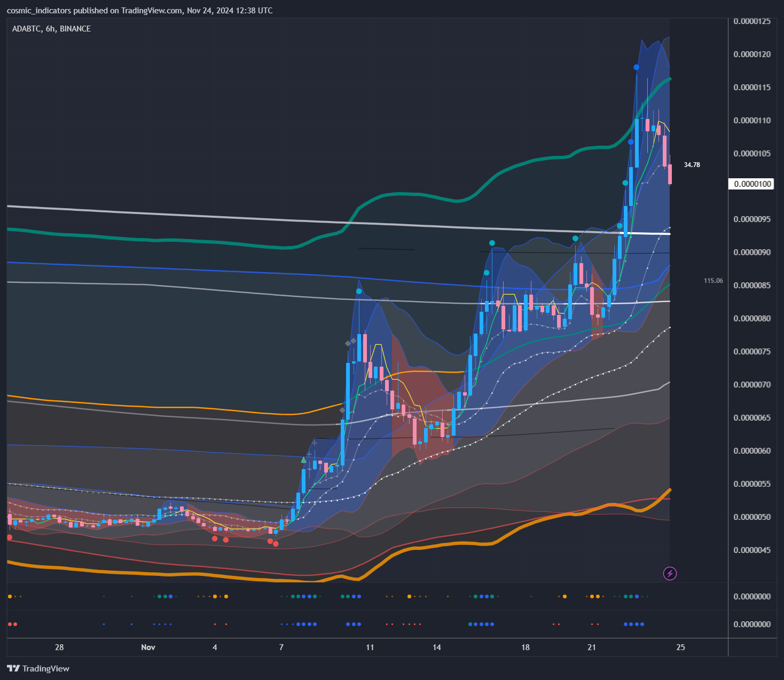Click the 0.0000080 price axis label
Viewport: 784px width, 680px height.
pos(752,319)
